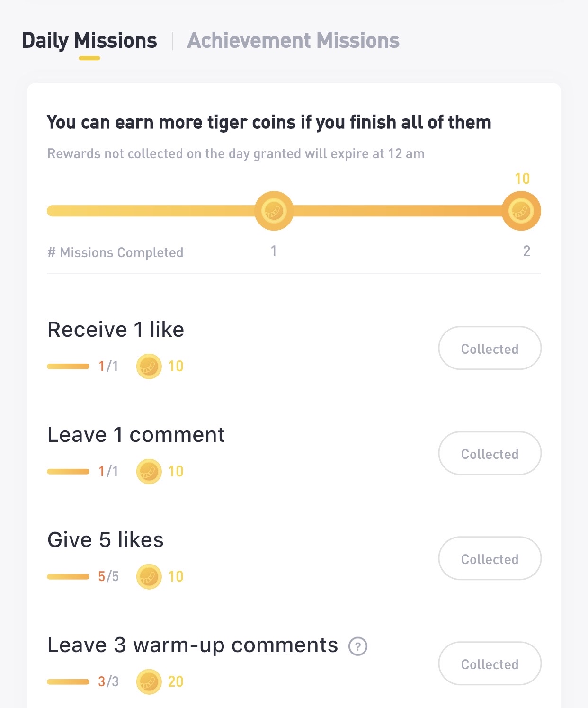Viewport: 588px width, 708px height.
Task: Open the warm-up comments help question mark
Action: (358, 646)
